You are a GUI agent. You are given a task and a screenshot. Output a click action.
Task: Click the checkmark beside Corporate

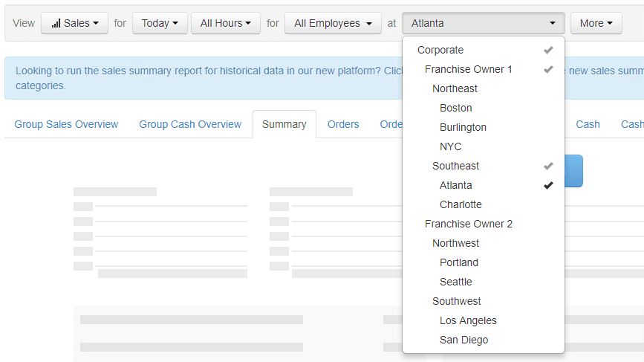(x=548, y=50)
